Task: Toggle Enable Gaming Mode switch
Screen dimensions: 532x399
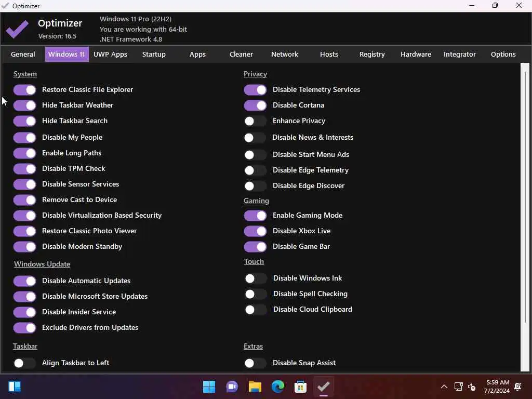Action: tap(255, 216)
